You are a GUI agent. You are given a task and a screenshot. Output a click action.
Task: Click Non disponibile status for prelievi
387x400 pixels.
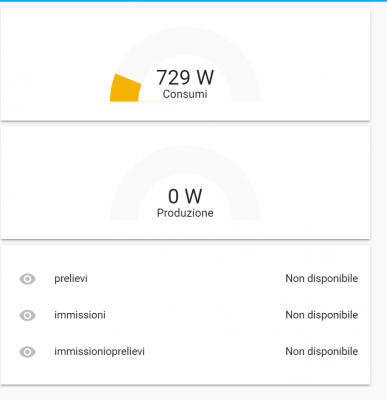pyautogui.click(x=322, y=279)
